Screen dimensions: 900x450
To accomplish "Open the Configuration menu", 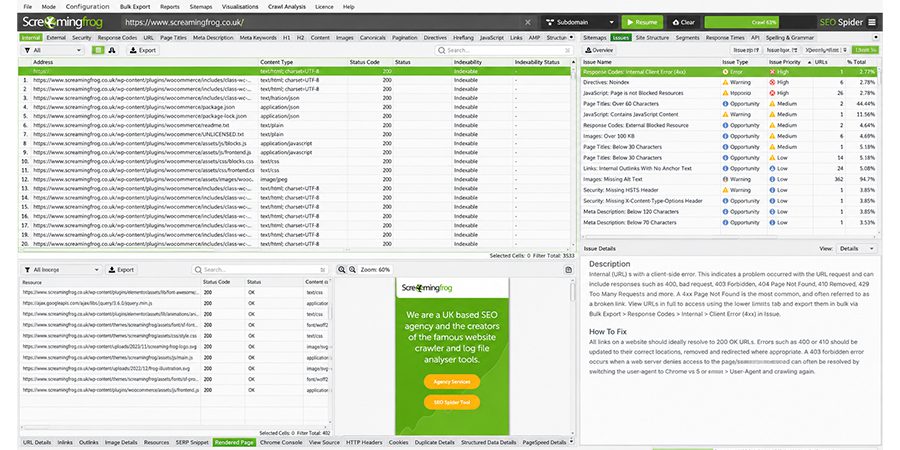I will point(87,7).
